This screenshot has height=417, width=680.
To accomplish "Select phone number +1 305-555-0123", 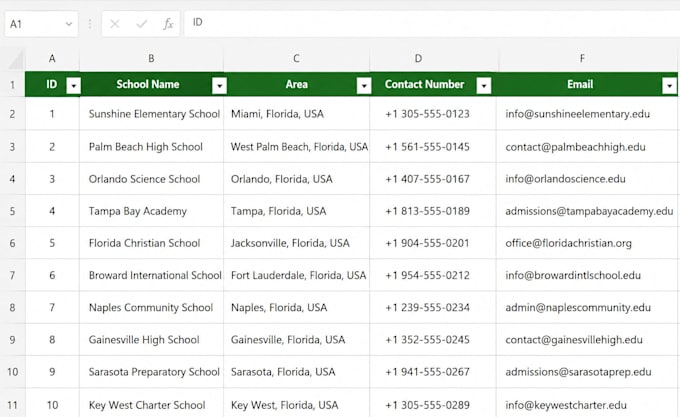I will click(428, 114).
